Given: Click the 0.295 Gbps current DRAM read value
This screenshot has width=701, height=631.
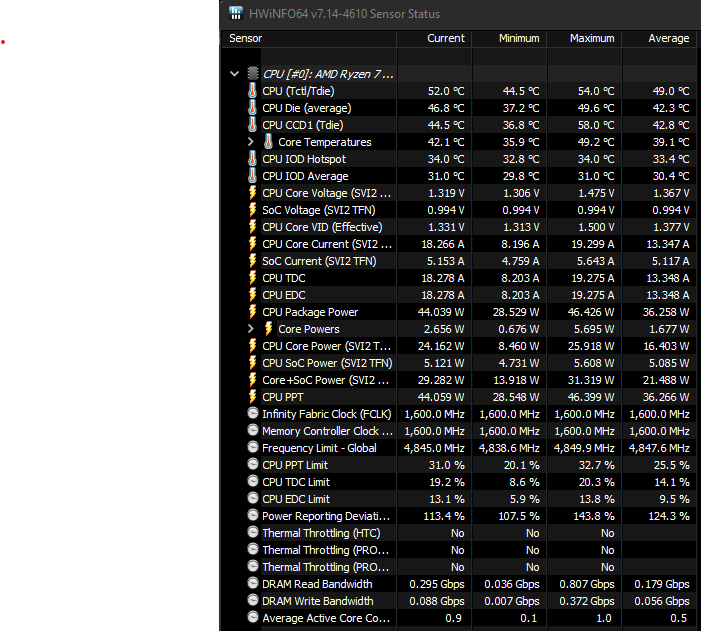Looking at the screenshot, I should 437,584.
